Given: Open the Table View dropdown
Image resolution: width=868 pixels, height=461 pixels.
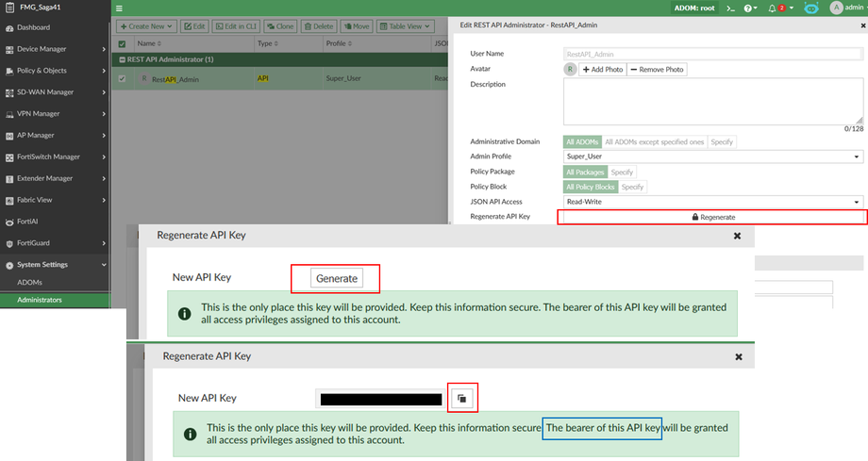Looking at the screenshot, I should [405, 26].
